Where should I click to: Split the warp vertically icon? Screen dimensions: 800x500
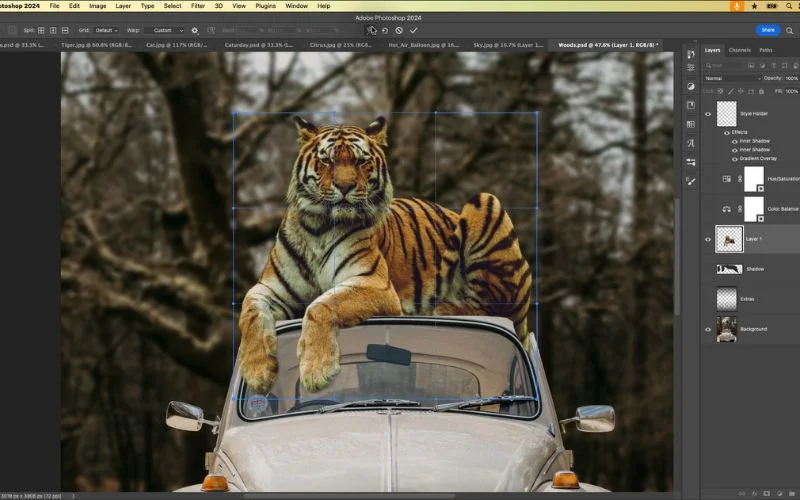(53, 31)
